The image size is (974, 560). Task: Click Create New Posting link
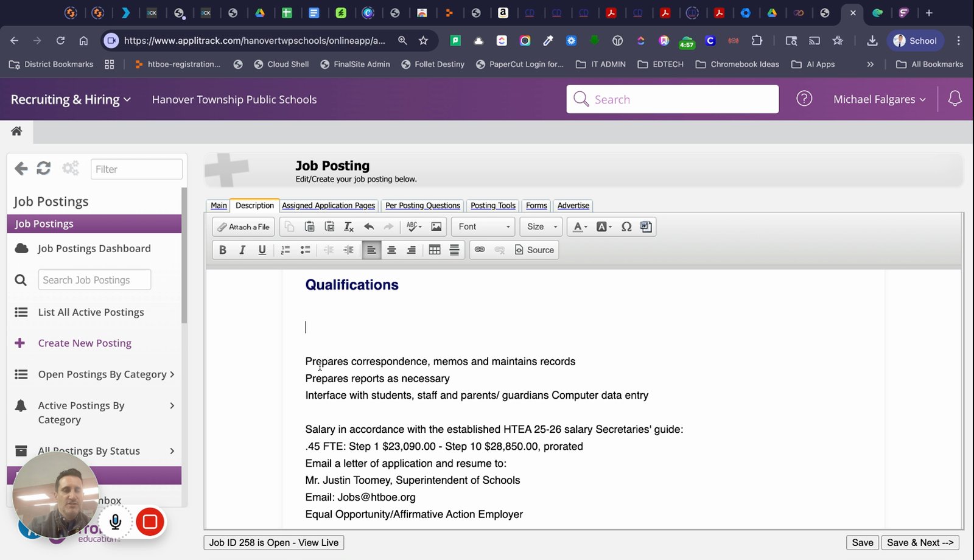tap(85, 343)
